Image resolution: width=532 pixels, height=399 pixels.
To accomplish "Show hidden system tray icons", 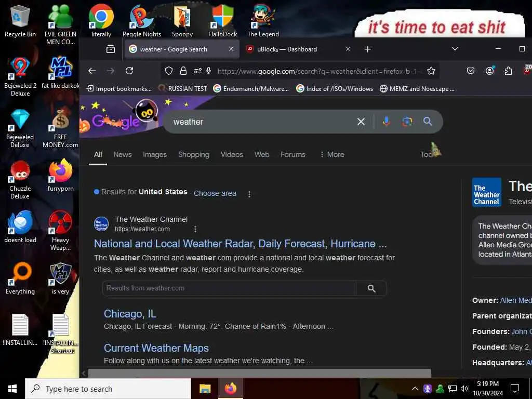I will 415,389.
